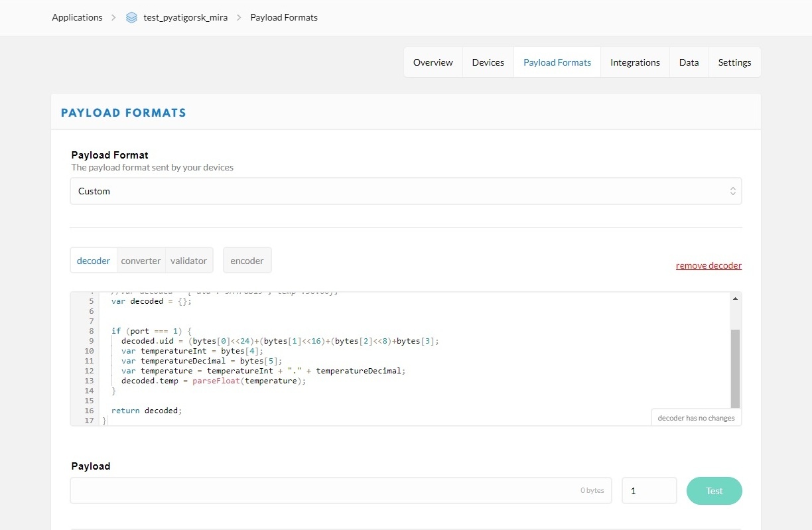
Task: Click the test_pyatigorsk_mira breadcrumb link
Action: [x=186, y=17]
